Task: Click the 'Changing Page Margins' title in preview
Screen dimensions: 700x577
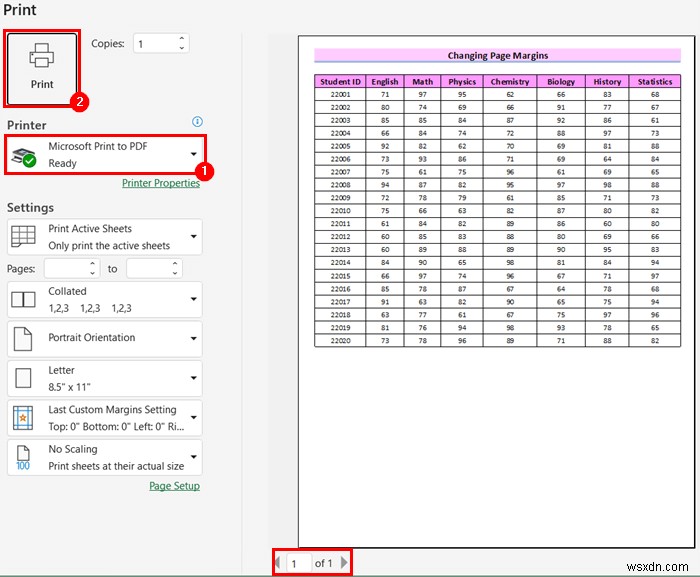Action: point(498,55)
